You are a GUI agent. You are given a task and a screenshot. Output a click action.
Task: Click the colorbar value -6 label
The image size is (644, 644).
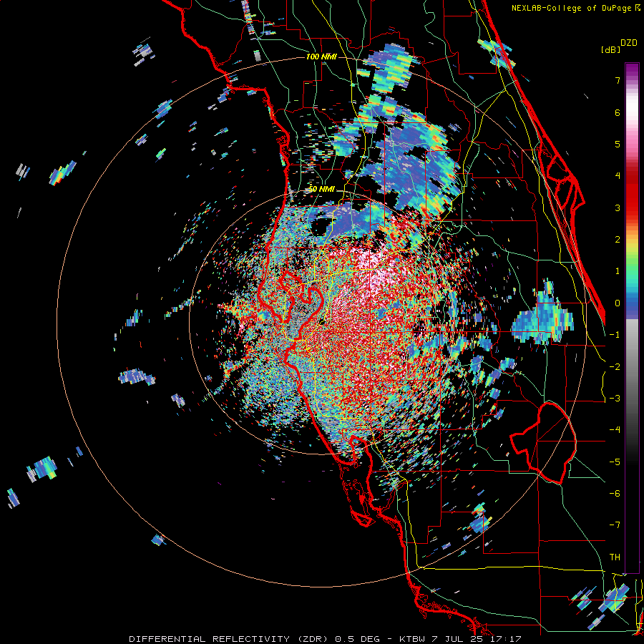click(615, 494)
